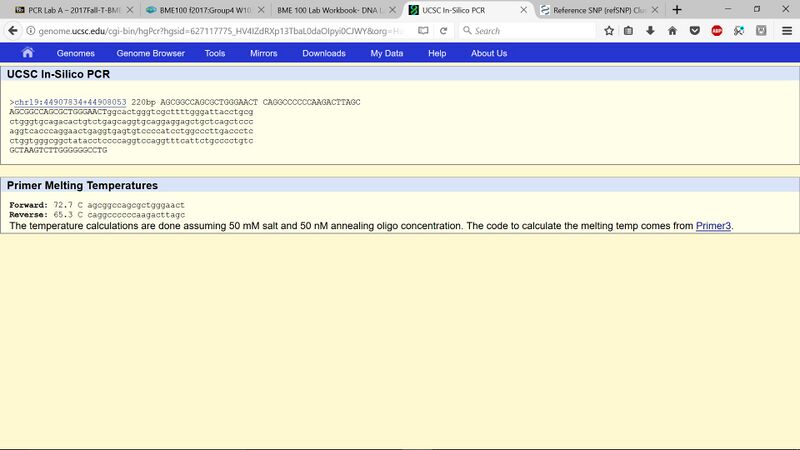The image size is (800, 450).
Task: Click the browser home icon in the toolbar
Action: (672, 31)
